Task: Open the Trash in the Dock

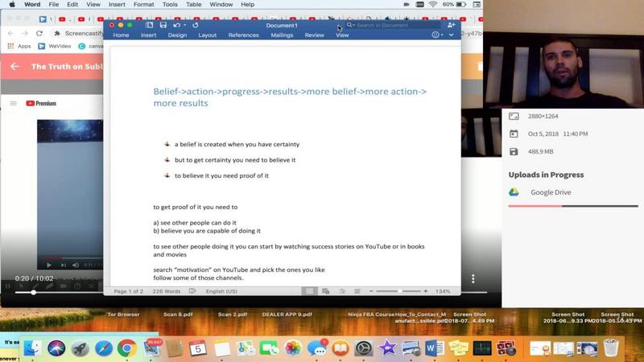Action: pos(611,348)
